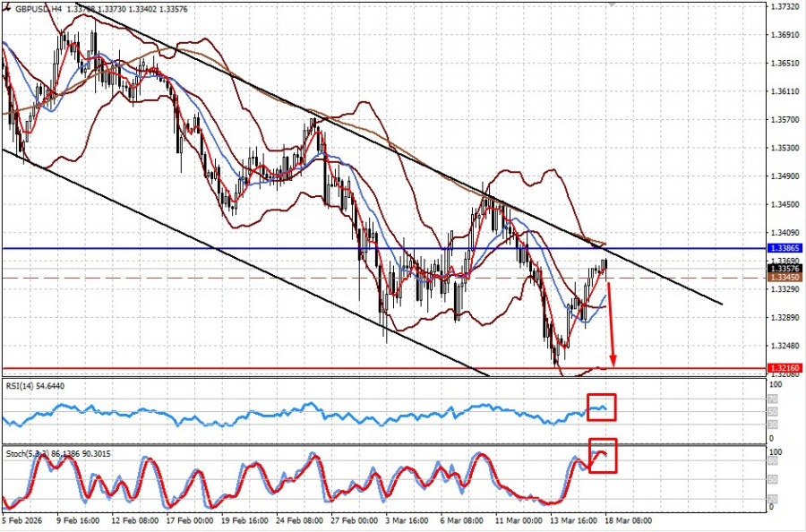Click the 1.36910 price scale value
Image resolution: width=806 pixels, height=532 pixels.
coord(786,35)
